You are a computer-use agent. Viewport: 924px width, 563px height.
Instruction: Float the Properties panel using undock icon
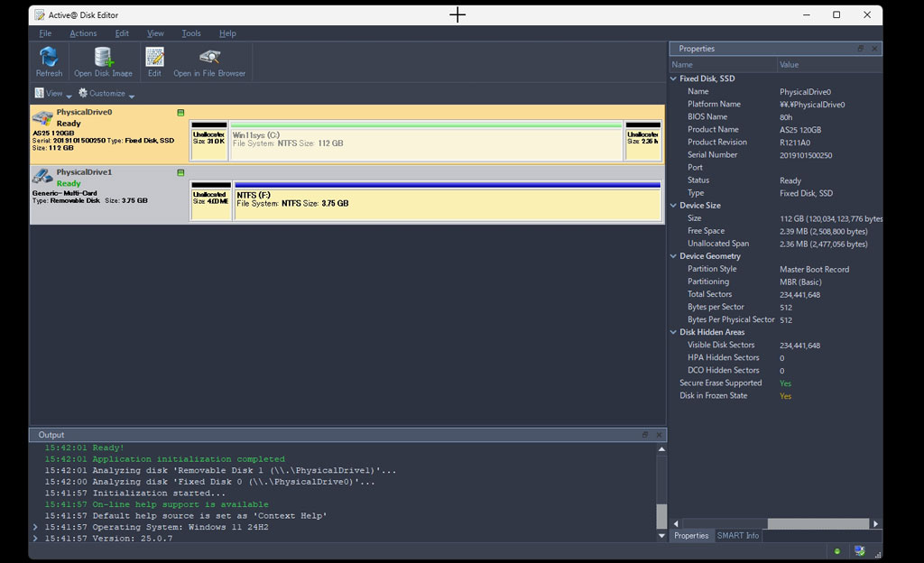click(860, 49)
